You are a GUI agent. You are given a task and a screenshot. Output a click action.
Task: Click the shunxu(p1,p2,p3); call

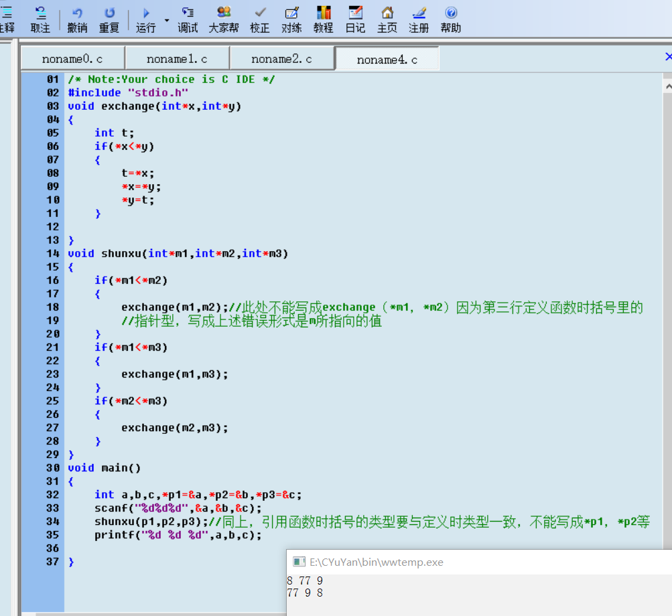[x=151, y=522]
